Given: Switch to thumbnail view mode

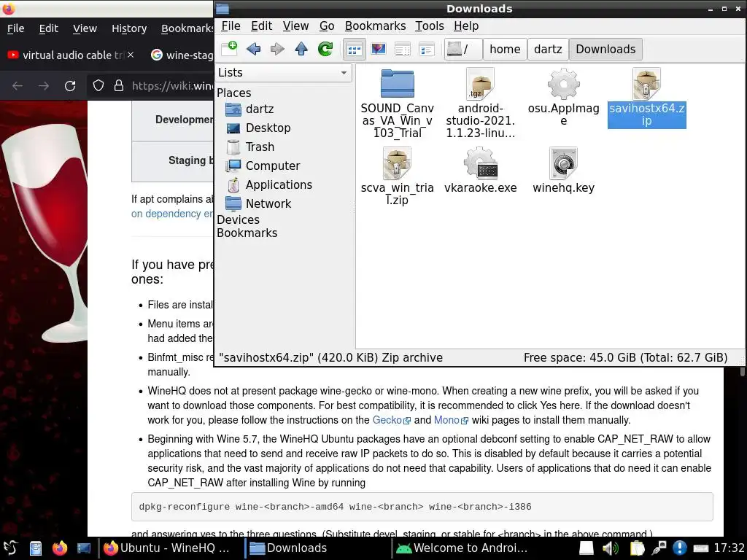Looking at the screenshot, I should [379, 49].
